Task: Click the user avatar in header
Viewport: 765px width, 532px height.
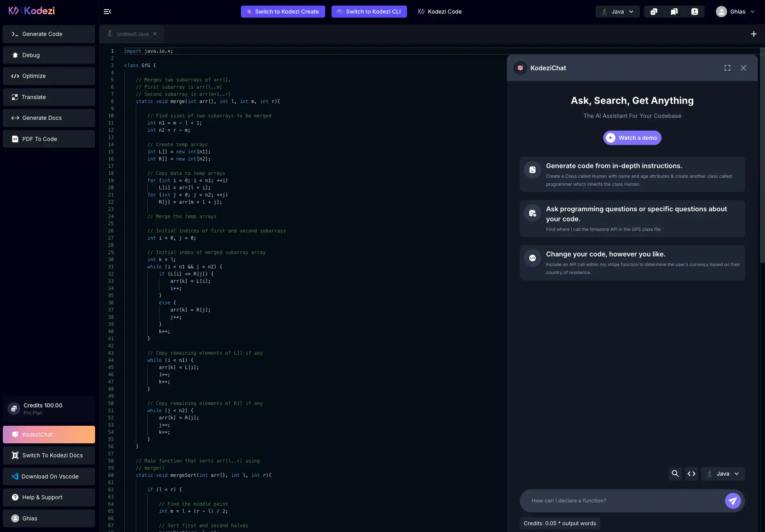Action: tap(721, 12)
